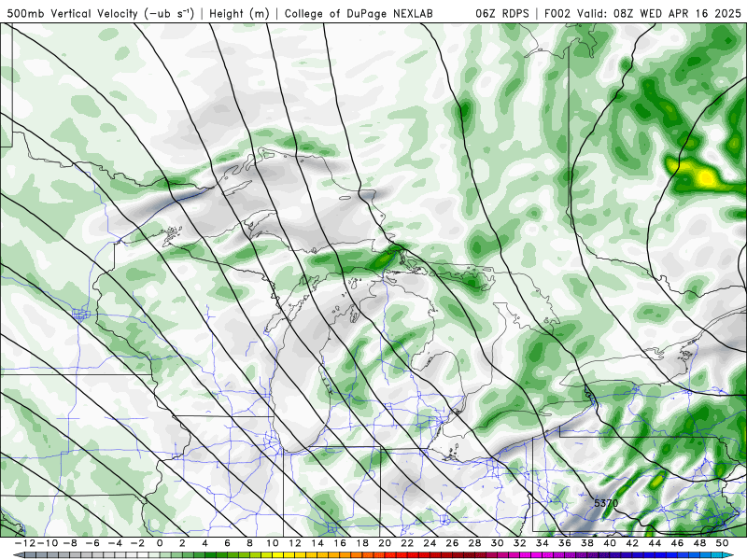747x560 pixels.
Task: Click the 40 label on the color scale
Action: click(x=610, y=543)
